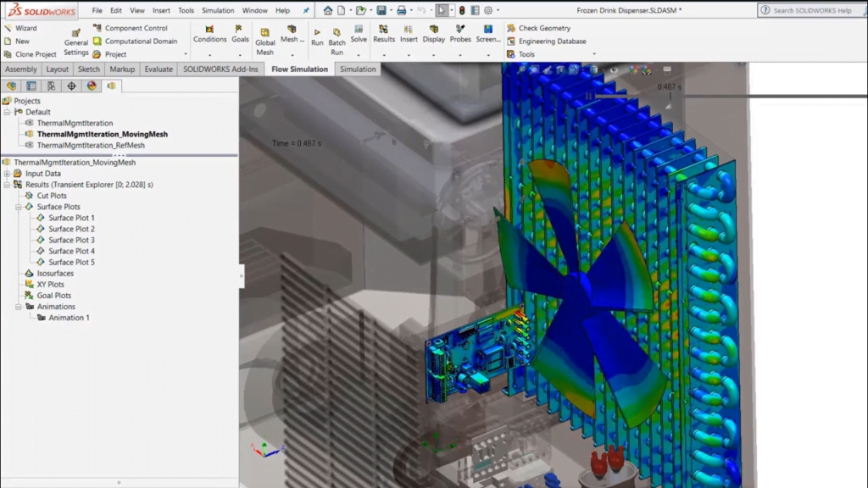This screenshot has height=488, width=868.
Task: Open the Engineering Database
Action: [x=550, y=40]
